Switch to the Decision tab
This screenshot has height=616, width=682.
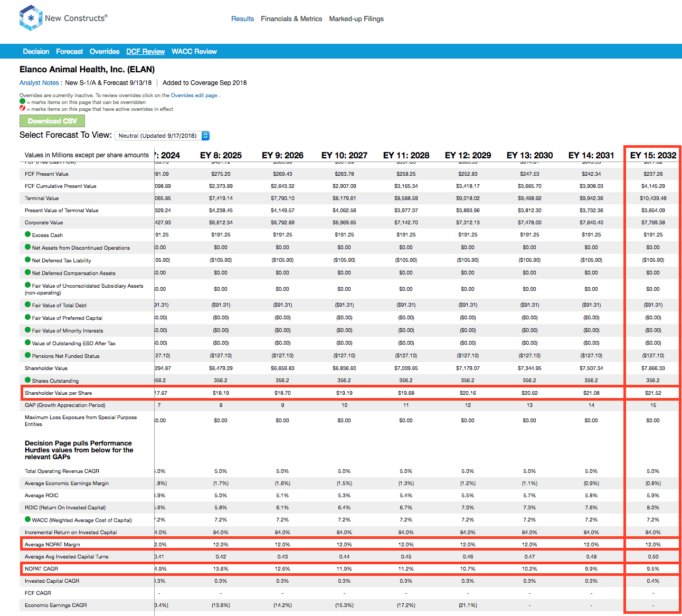click(x=36, y=51)
